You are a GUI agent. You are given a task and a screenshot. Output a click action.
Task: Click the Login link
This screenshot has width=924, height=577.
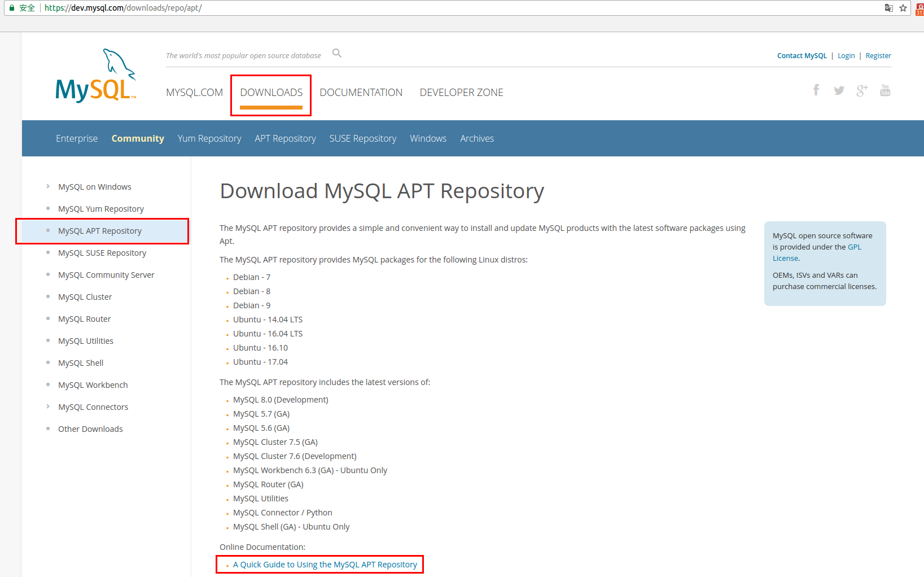[846, 55]
